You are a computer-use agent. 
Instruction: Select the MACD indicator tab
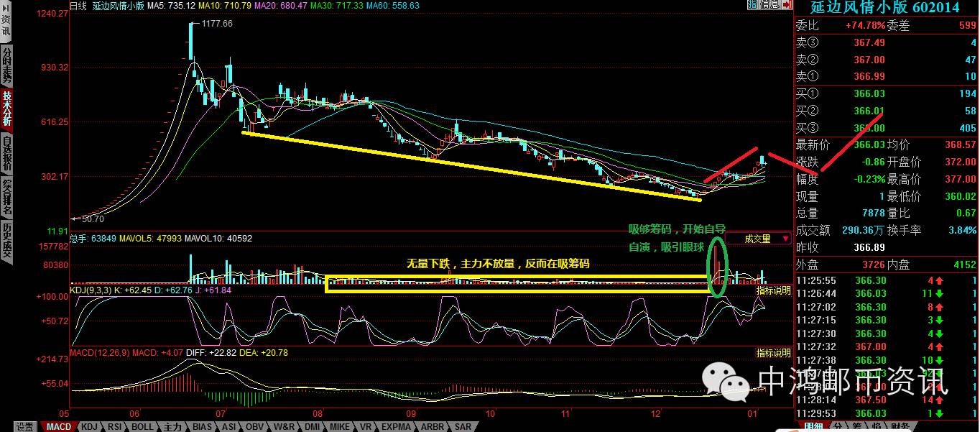pyautogui.click(x=57, y=426)
